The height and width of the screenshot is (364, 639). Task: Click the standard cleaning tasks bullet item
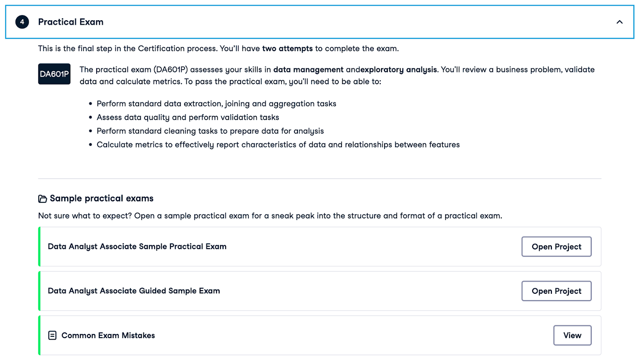[x=210, y=131]
